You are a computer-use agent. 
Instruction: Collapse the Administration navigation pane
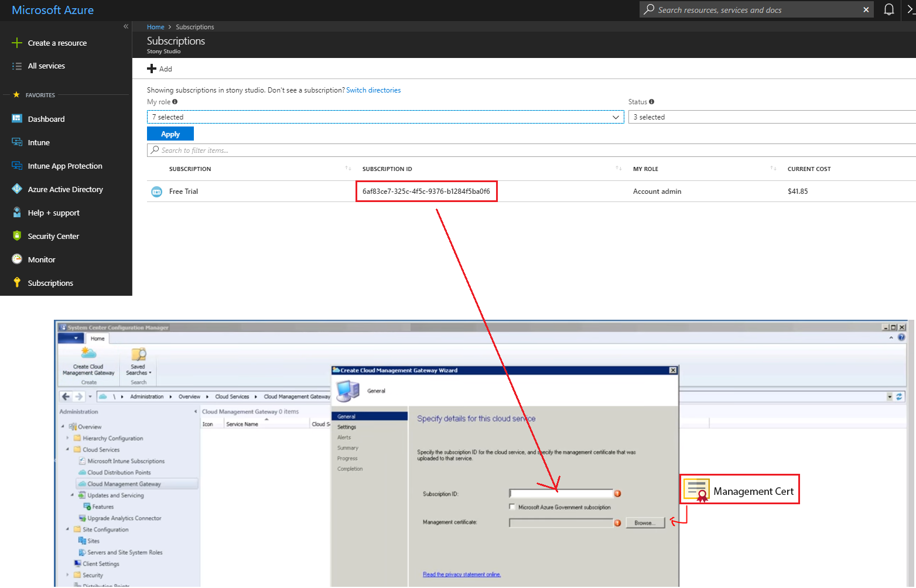(196, 412)
